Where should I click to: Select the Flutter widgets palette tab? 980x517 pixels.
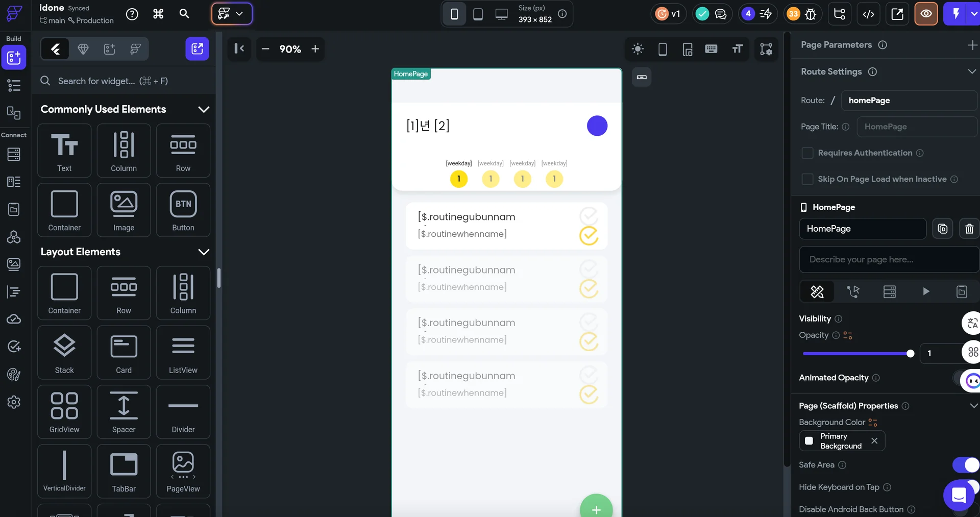coord(56,49)
